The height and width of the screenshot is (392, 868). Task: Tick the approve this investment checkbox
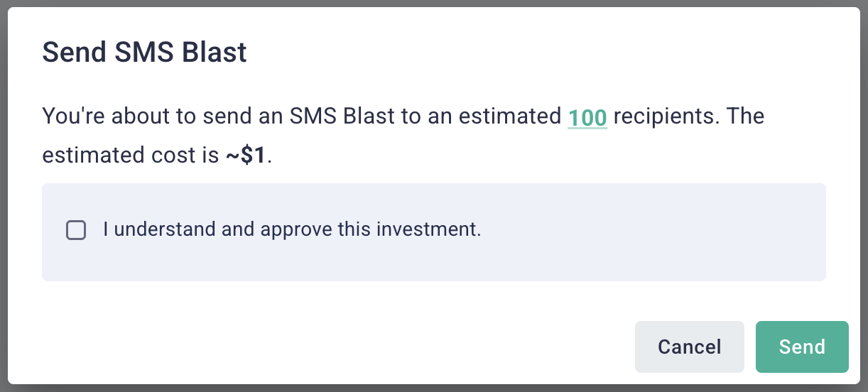tap(76, 230)
